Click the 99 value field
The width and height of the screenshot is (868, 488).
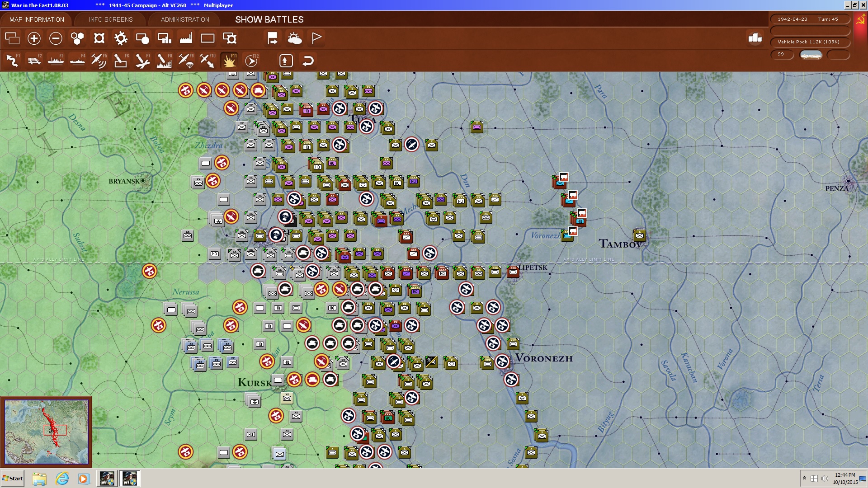[x=782, y=54]
